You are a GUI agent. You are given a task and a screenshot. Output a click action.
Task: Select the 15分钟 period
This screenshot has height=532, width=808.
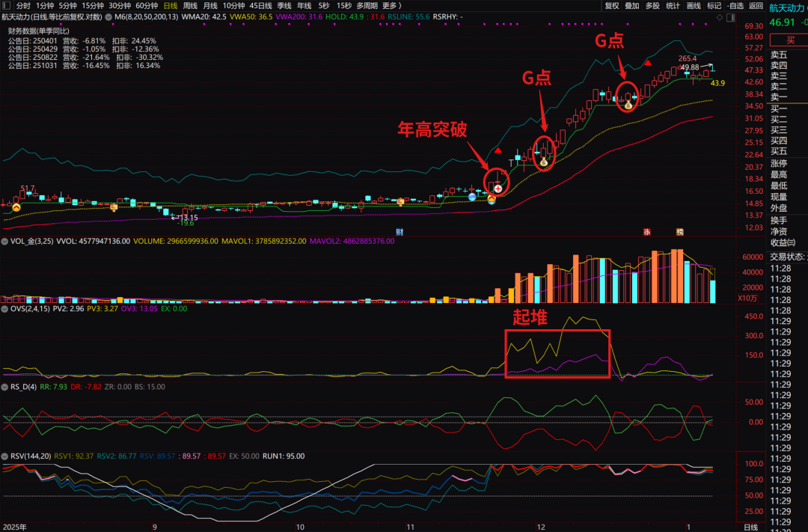click(93, 6)
